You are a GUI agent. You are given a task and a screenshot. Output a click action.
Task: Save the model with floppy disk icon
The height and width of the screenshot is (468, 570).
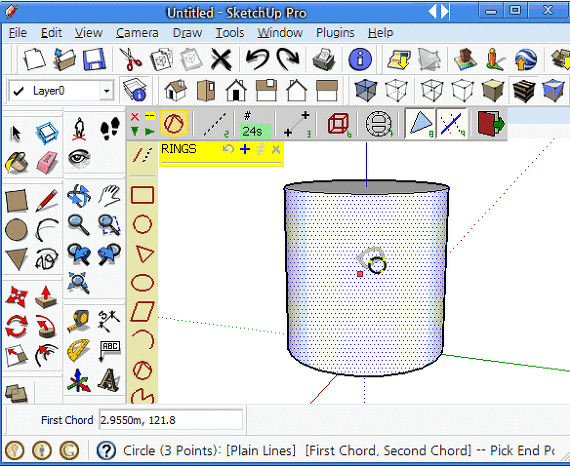(x=94, y=59)
